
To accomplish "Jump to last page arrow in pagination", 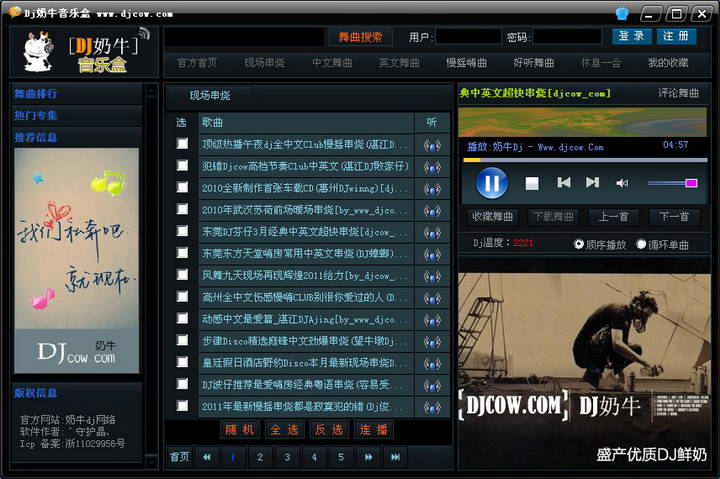I will click(395, 457).
